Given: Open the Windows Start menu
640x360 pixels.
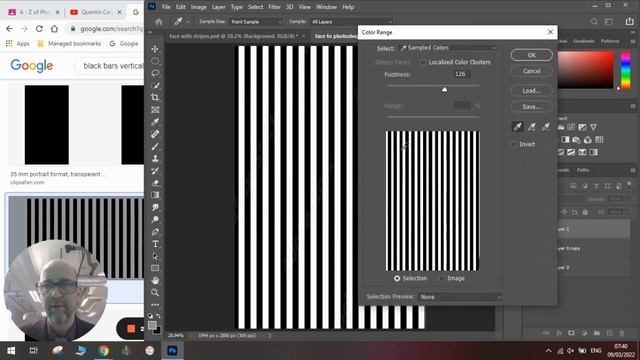Looking at the screenshot, I should click(11, 351).
